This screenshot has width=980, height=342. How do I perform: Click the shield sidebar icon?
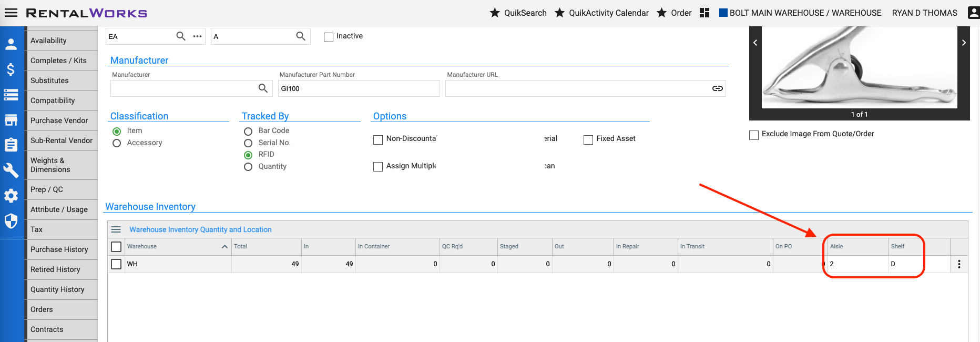(11, 221)
